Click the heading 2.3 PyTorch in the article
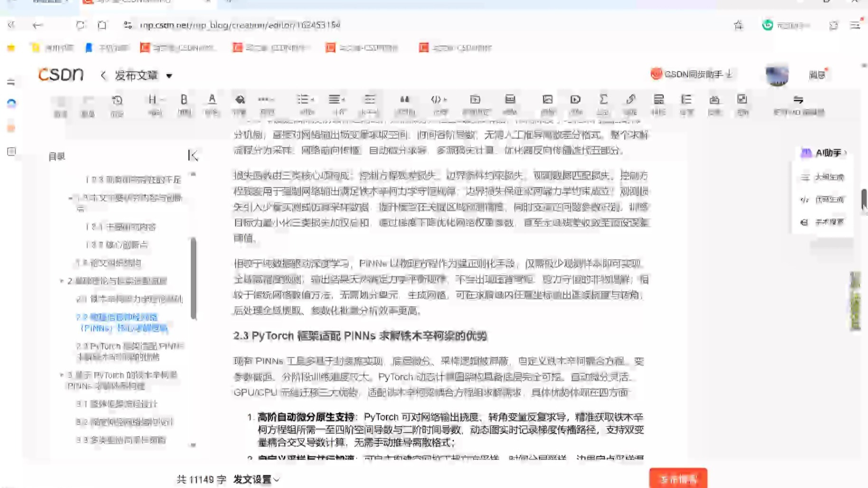This screenshot has height=488, width=868. (360, 336)
